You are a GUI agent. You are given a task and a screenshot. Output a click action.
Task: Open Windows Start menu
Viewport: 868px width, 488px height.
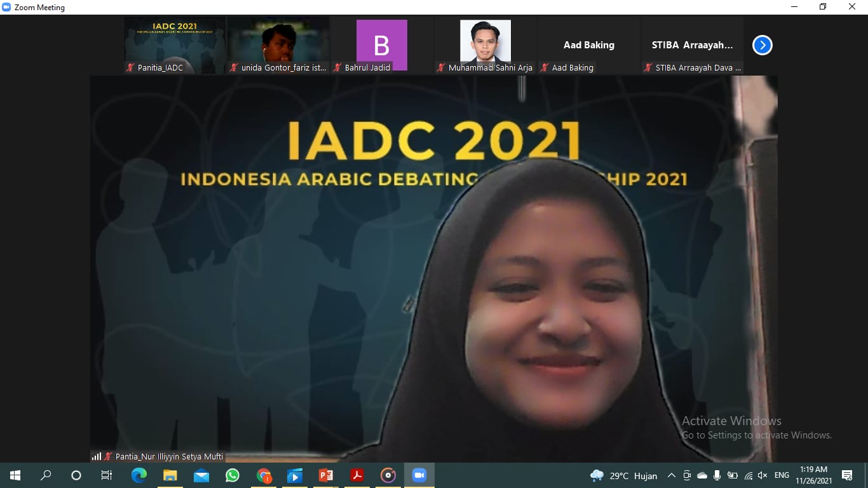[x=15, y=475]
